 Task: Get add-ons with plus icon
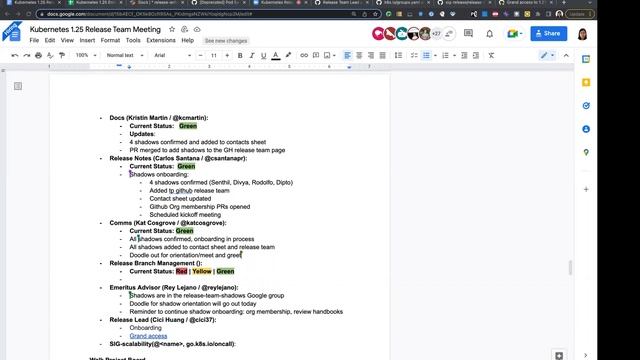click(586, 189)
